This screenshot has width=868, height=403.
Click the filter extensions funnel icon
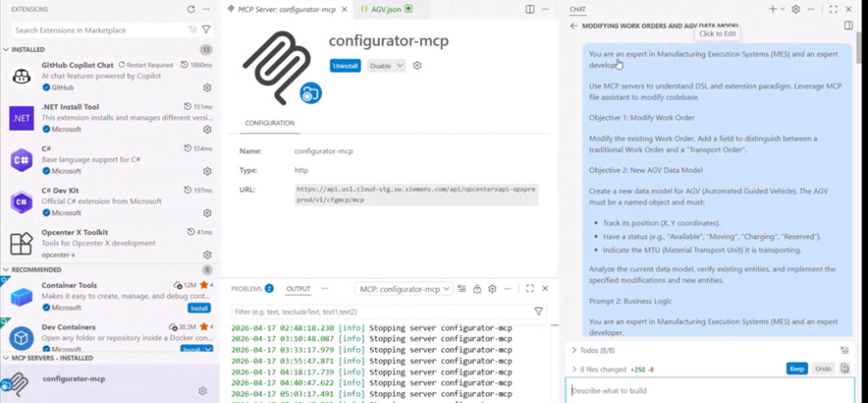[206, 30]
